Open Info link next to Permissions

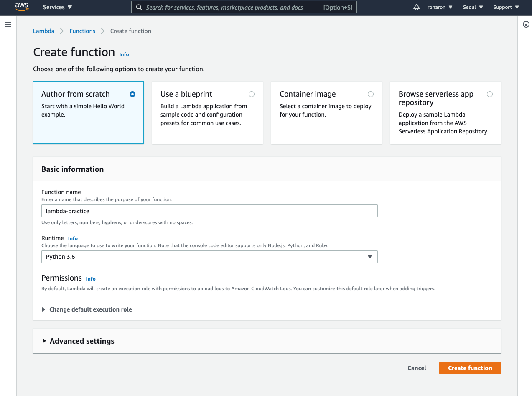click(91, 279)
